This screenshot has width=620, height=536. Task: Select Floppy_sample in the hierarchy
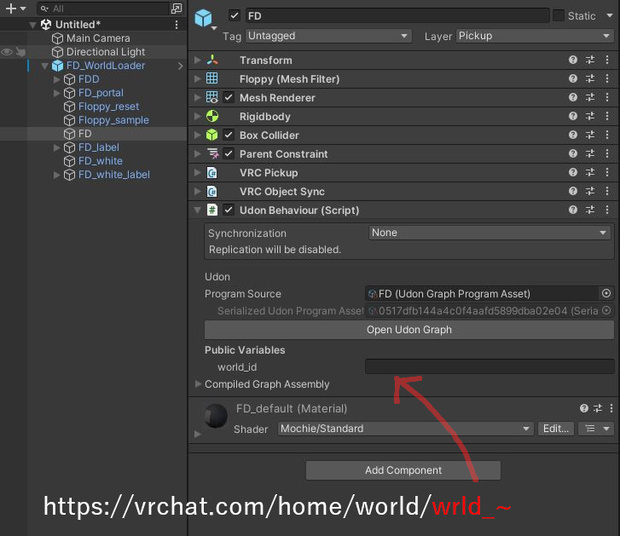(x=113, y=120)
